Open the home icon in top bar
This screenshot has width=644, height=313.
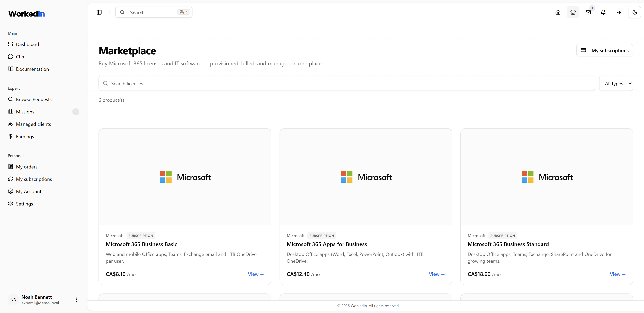(558, 12)
